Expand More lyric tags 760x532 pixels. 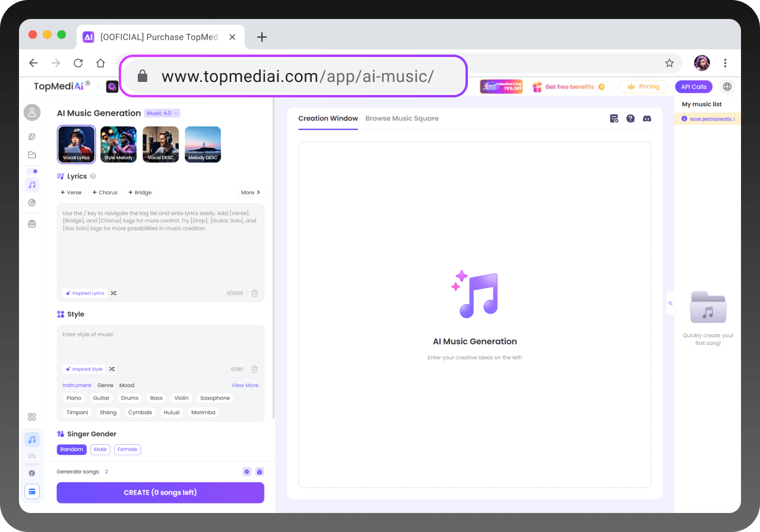[251, 192]
